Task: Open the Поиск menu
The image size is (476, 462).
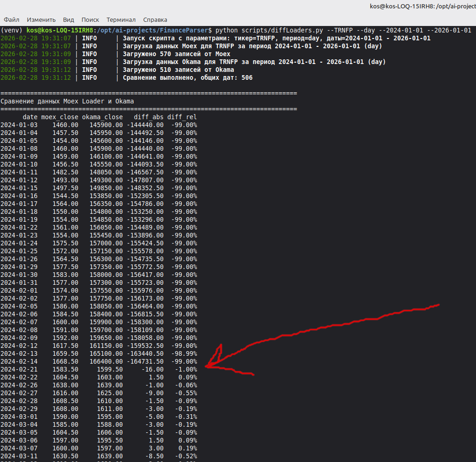Action: coord(90,20)
